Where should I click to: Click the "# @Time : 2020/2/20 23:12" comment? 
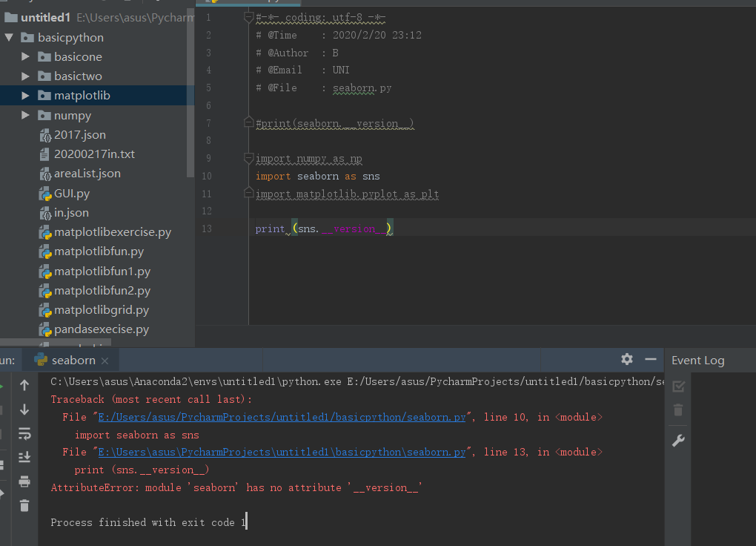click(x=339, y=36)
